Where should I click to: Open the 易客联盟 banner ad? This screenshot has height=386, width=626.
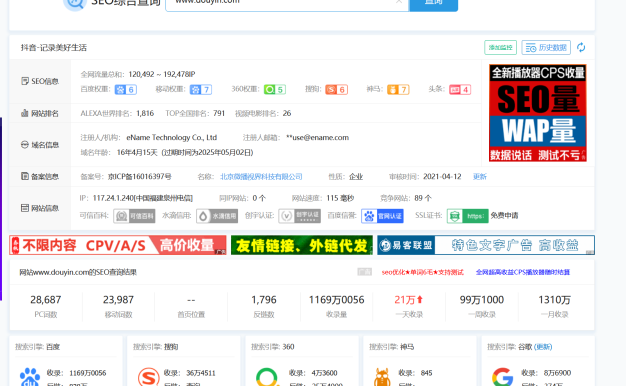(486, 245)
